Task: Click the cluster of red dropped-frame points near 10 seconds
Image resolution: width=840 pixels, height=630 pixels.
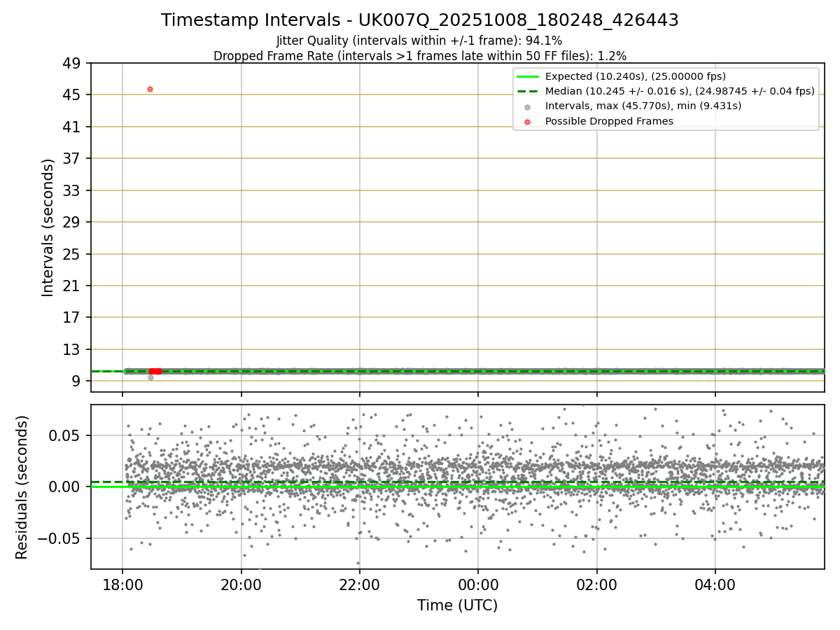Action: click(x=155, y=371)
